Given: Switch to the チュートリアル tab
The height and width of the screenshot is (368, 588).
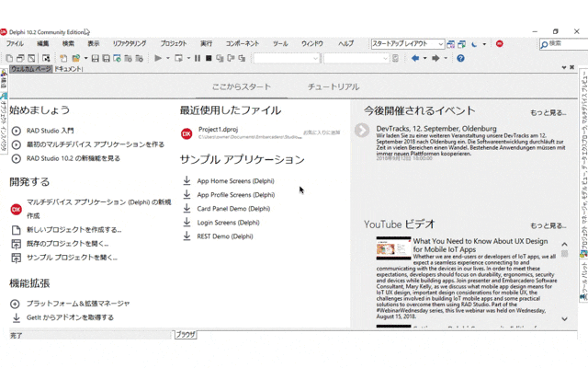Looking at the screenshot, I should [334, 86].
